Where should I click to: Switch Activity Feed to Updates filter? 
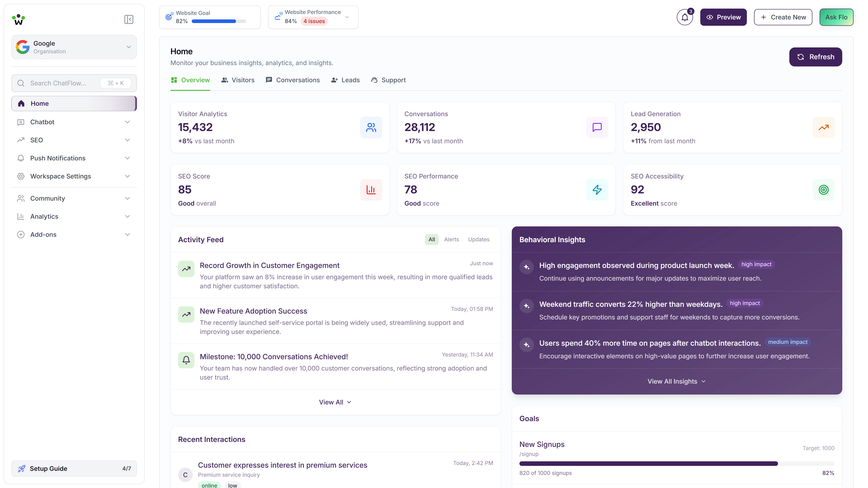479,239
